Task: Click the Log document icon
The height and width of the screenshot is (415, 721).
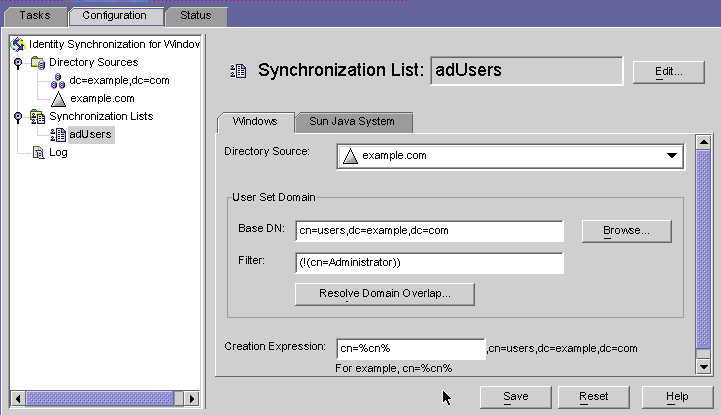Action: click(38, 153)
